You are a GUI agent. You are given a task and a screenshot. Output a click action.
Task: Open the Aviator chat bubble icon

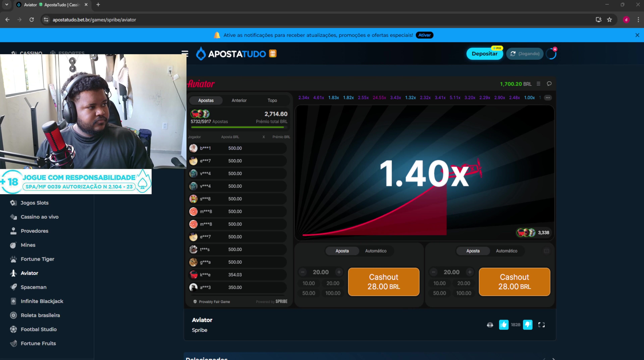(x=549, y=84)
